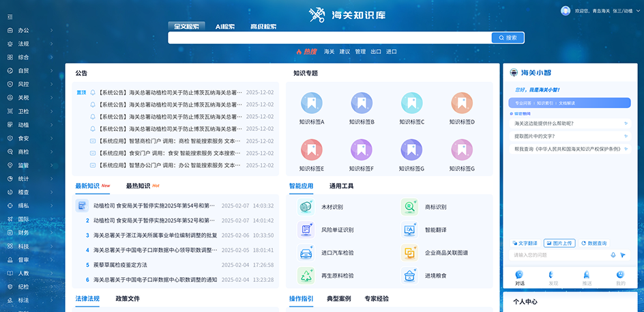This screenshot has width=644, height=312.
Task: Switch to the 通用工具 tab
Action: (x=341, y=186)
